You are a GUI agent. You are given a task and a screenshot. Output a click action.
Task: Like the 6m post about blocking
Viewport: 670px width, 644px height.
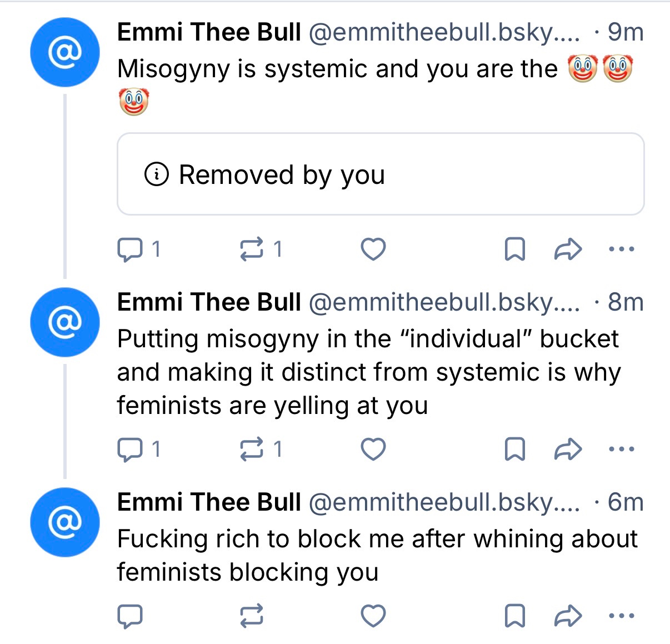coord(373,616)
